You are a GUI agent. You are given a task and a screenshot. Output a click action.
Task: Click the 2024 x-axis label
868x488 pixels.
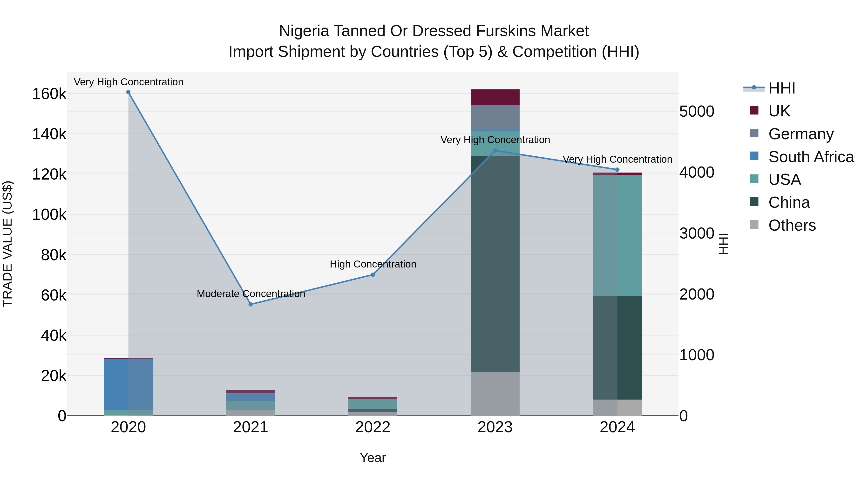[x=617, y=427]
